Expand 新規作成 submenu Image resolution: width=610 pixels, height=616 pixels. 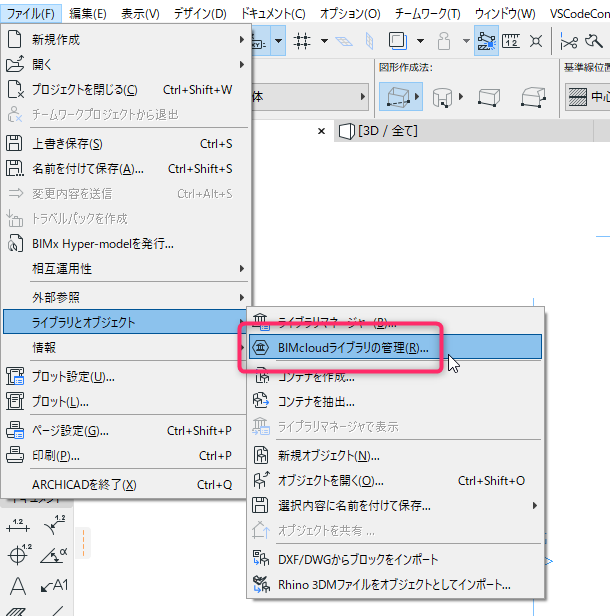[126, 40]
